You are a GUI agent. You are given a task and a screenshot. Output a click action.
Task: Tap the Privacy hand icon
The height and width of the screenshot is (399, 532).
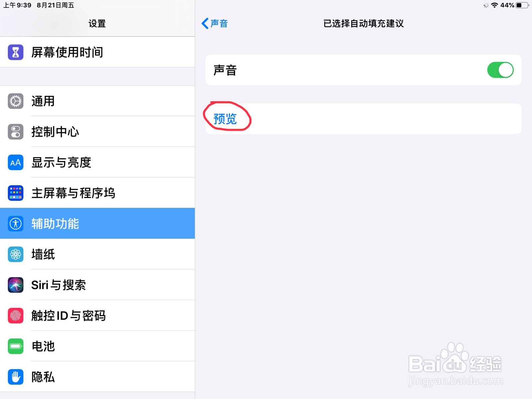[16, 377]
